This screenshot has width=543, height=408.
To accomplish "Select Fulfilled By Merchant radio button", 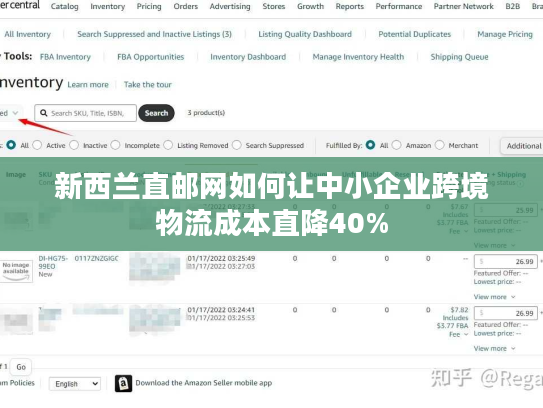I will pyautogui.click(x=439, y=145).
